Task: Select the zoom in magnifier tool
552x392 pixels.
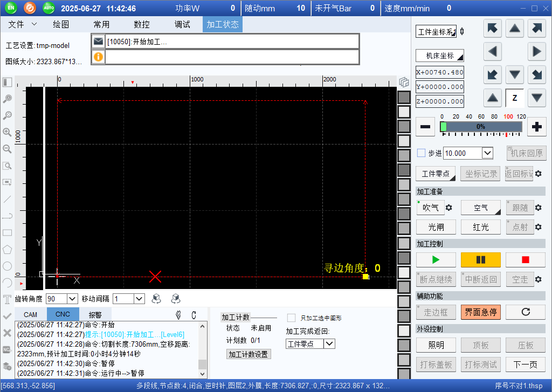Action: click(8, 132)
